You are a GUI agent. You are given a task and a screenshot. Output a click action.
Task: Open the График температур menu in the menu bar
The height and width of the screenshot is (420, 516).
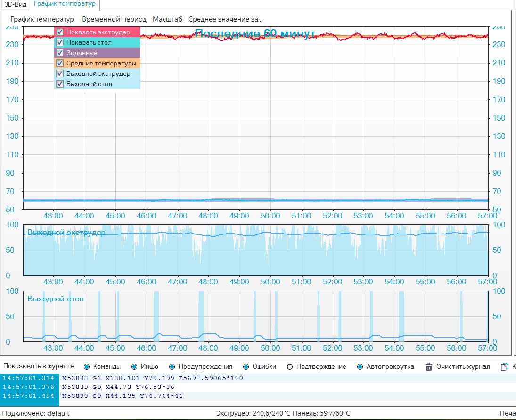click(x=42, y=19)
